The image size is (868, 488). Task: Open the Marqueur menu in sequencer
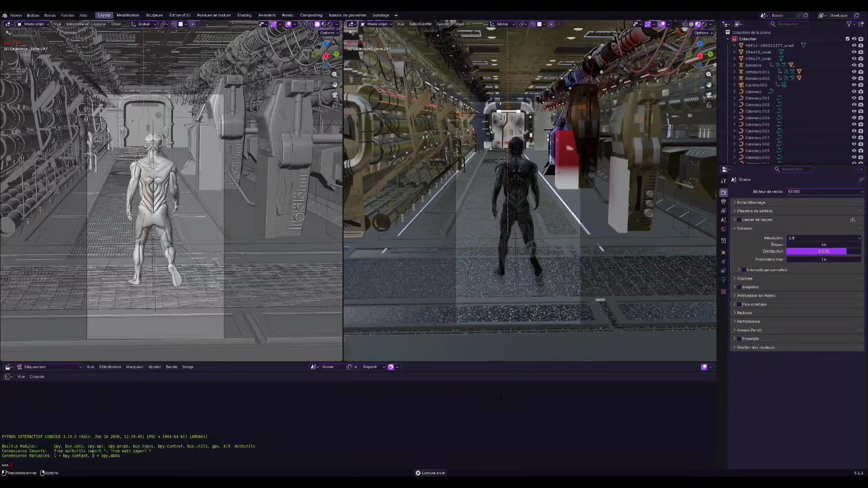click(135, 367)
